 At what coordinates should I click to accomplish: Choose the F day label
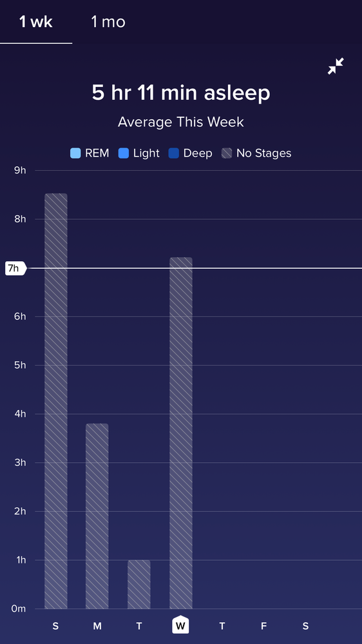point(263,626)
